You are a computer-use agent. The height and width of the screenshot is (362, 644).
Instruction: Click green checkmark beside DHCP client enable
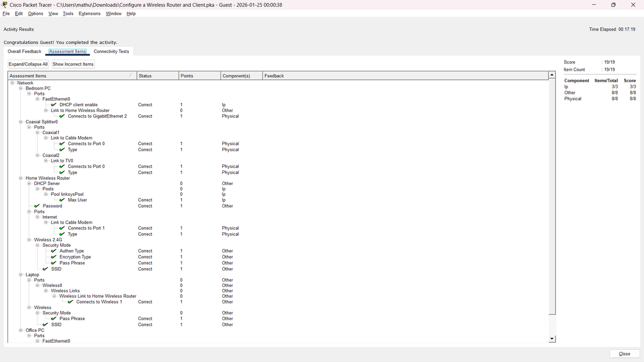[54, 105]
